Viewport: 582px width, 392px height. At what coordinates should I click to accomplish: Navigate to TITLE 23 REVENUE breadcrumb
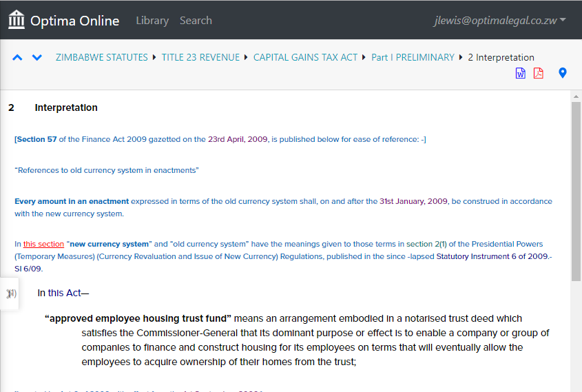click(200, 58)
